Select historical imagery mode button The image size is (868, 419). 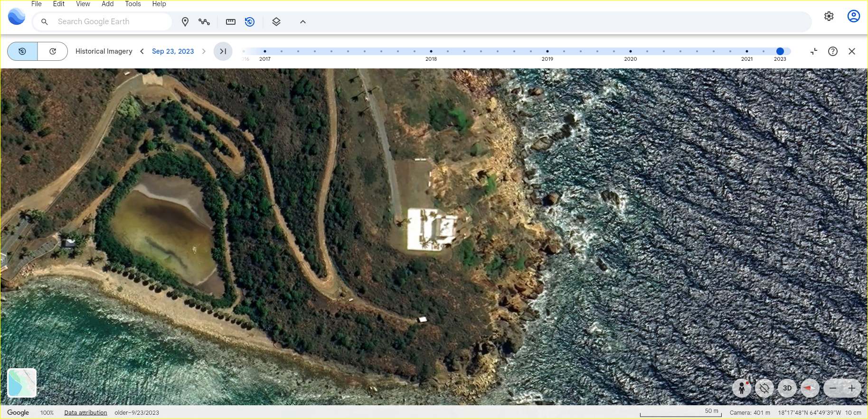coord(22,51)
